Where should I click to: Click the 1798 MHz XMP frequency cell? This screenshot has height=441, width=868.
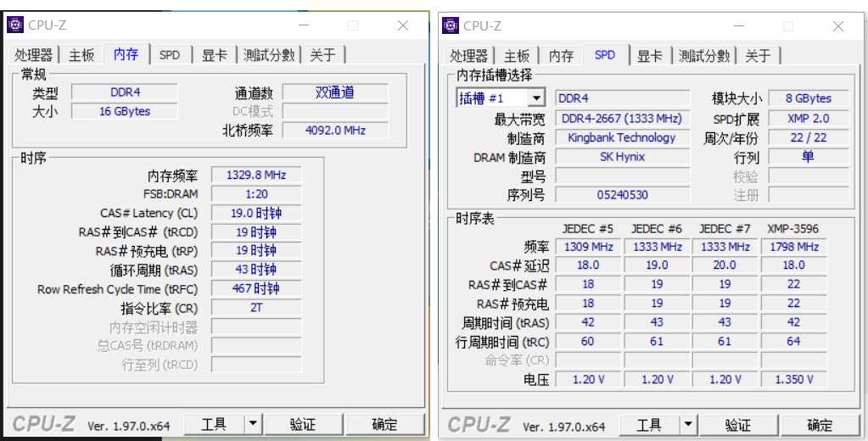pyautogui.click(x=794, y=247)
